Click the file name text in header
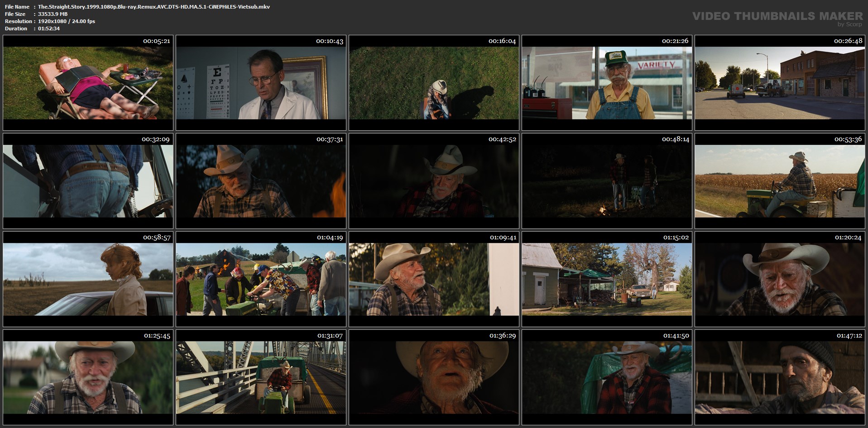The image size is (868, 428). (154, 7)
